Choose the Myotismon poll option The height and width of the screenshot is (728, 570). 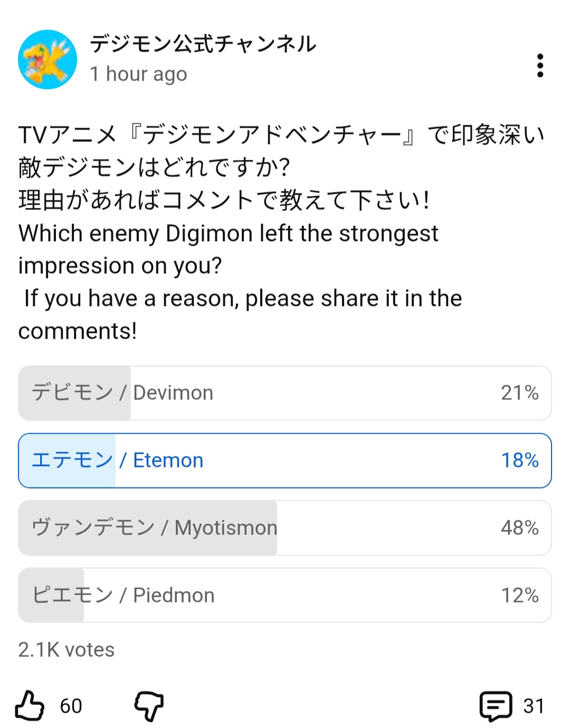tap(285, 528)
